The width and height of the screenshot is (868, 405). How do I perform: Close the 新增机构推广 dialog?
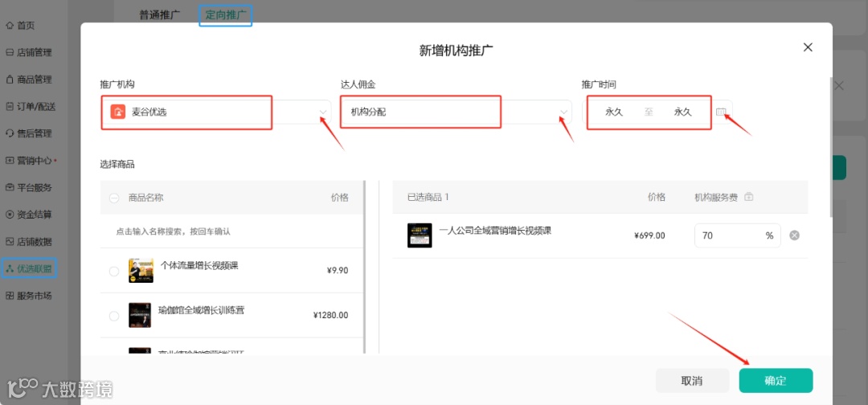[808, 47]
